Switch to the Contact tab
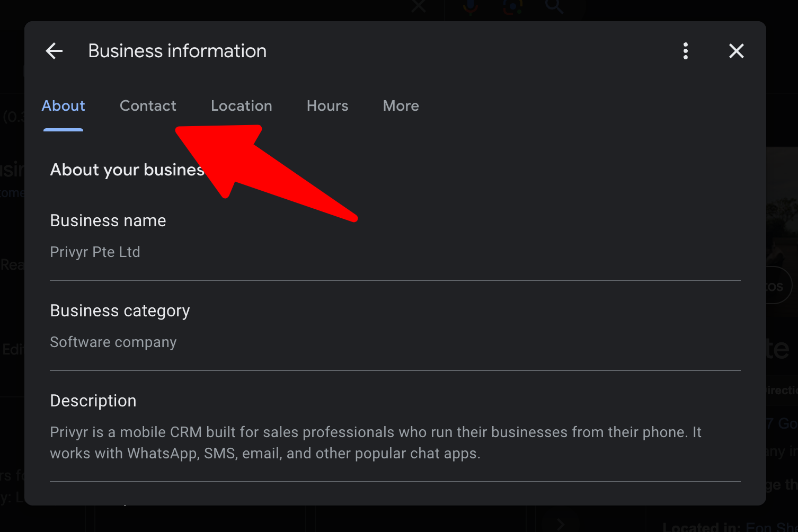Screen dimensions: 798x532 pyautogui.click(x=148, y=106)
